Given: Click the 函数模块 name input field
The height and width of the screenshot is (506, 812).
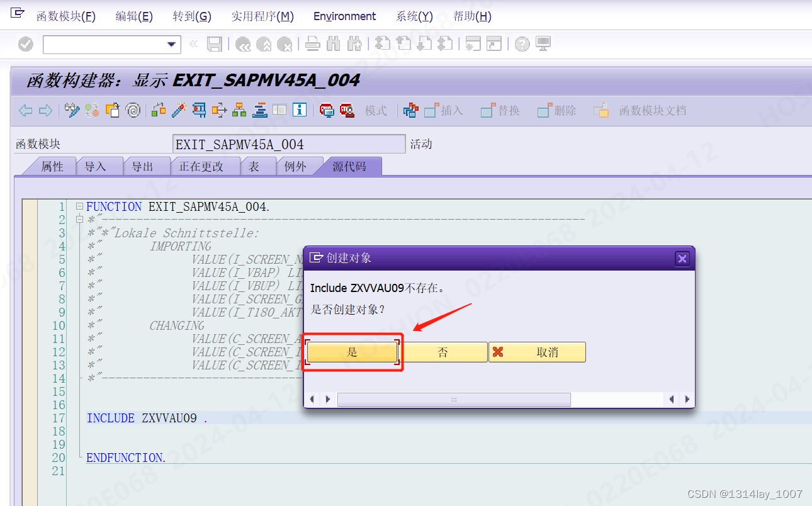Looking at the screenshot, I should [289, 144].
